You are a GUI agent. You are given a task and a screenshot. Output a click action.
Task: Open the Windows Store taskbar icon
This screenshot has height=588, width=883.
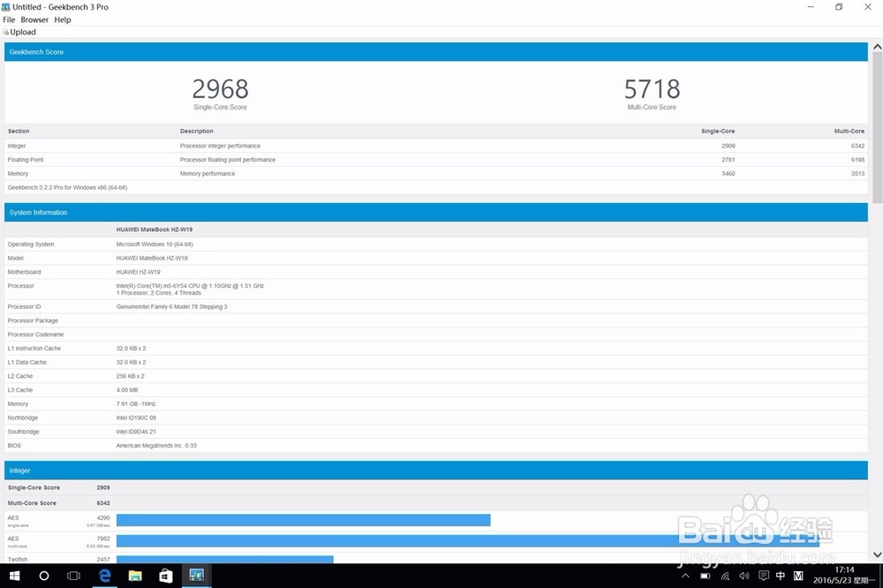pyautogui.click(x=166, y=576)
